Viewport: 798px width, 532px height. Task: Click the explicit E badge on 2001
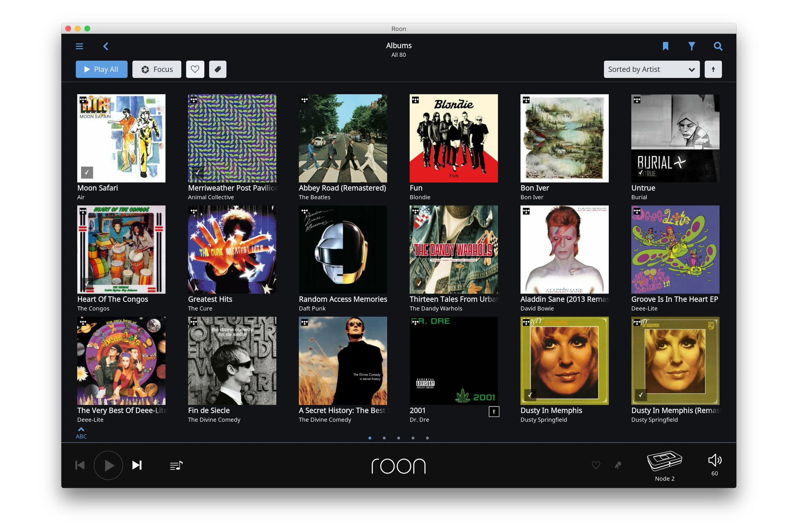494,412
